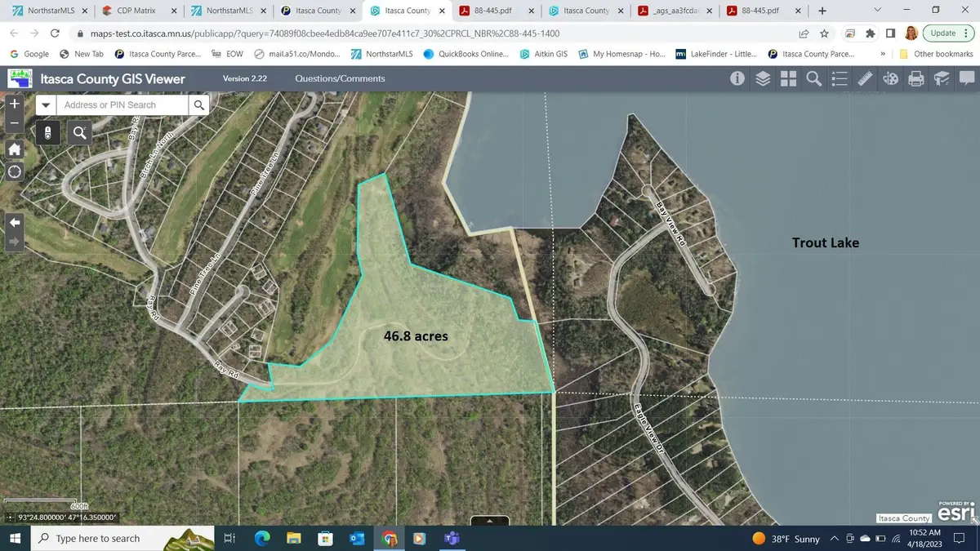Open the Info/About widget

[x=737, y=78]
